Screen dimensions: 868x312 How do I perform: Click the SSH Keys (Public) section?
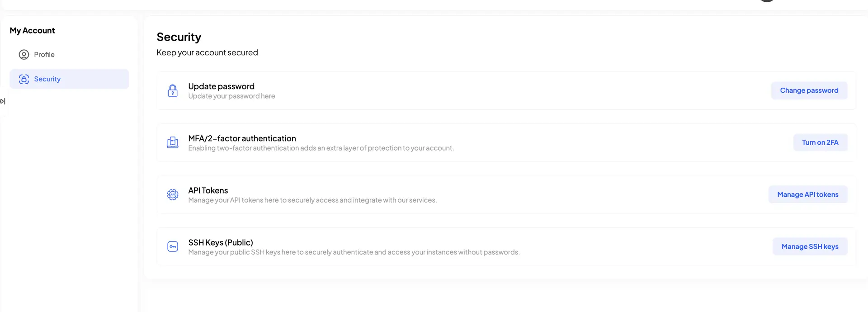click(x=220, y=242)
